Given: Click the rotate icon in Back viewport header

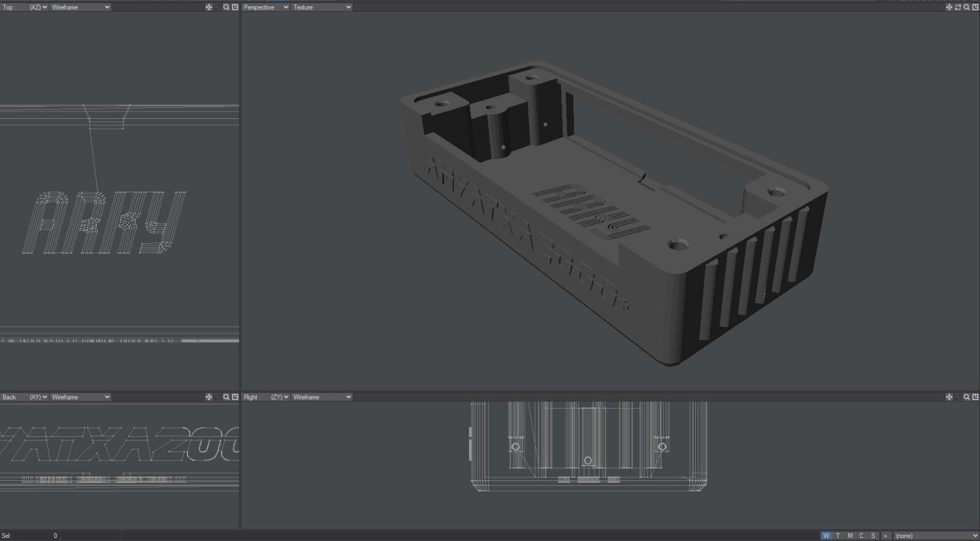Looking at the screenshot, I should tap(217, 397).
